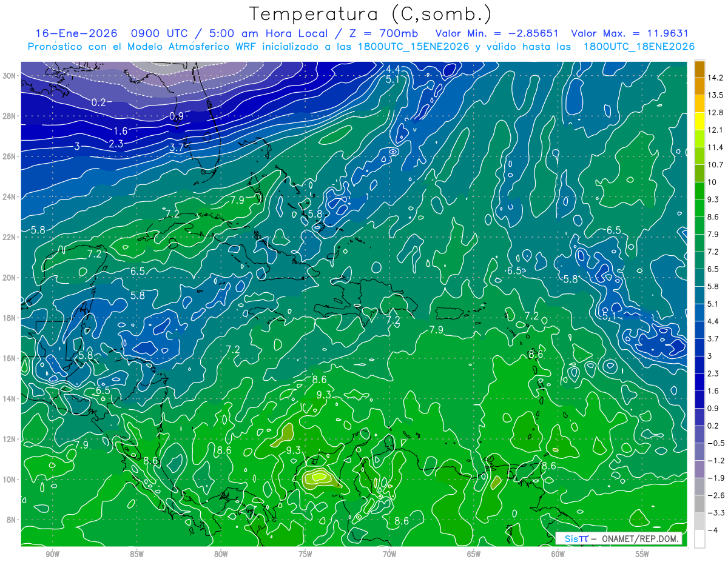Click the 80W longitude axis label
728x562 pixels.
pyautogui.click(x=221, y=555)
